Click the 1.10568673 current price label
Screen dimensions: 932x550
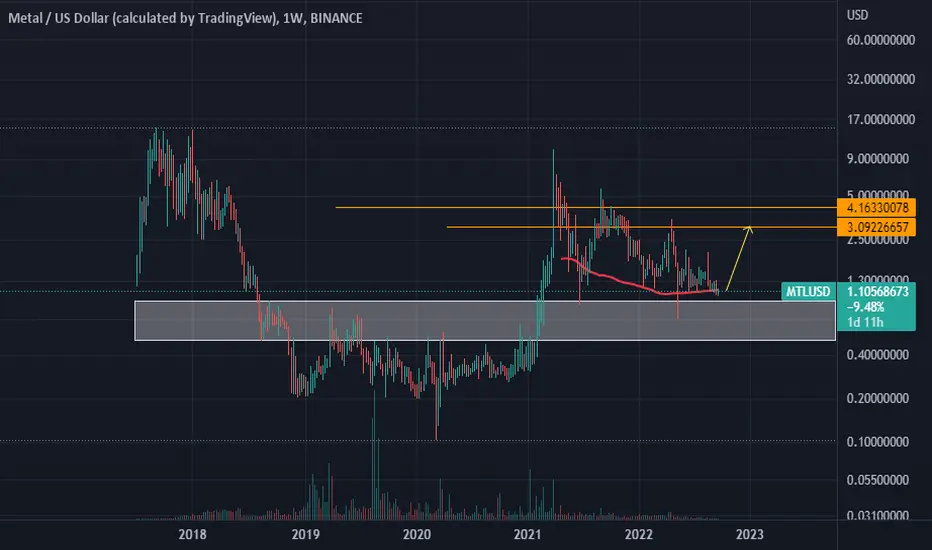tap(877, 291)
